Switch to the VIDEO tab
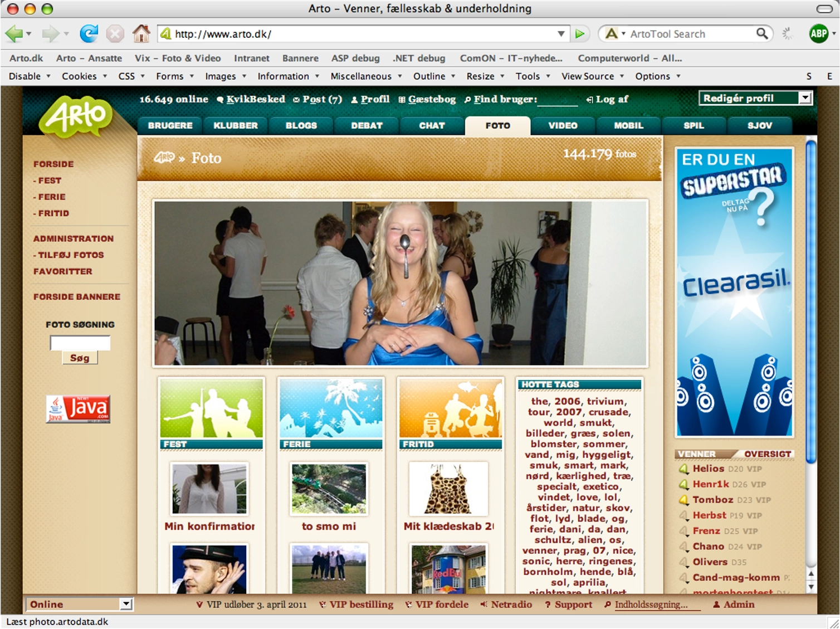Viewport: 840px width, 629px height. point(563,126)
